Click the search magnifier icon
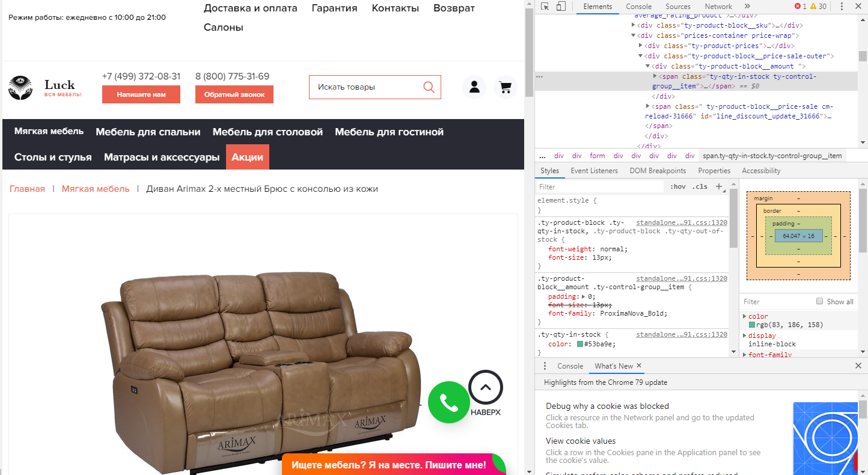The width and height of the screenshot is (868, 475). (x=429, y=87)
